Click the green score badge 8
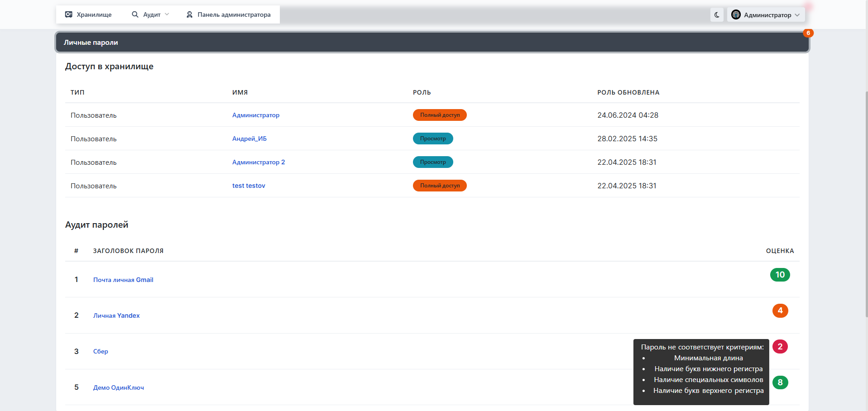The height and width of the screenshot is (411, 868). pos(780,382)
